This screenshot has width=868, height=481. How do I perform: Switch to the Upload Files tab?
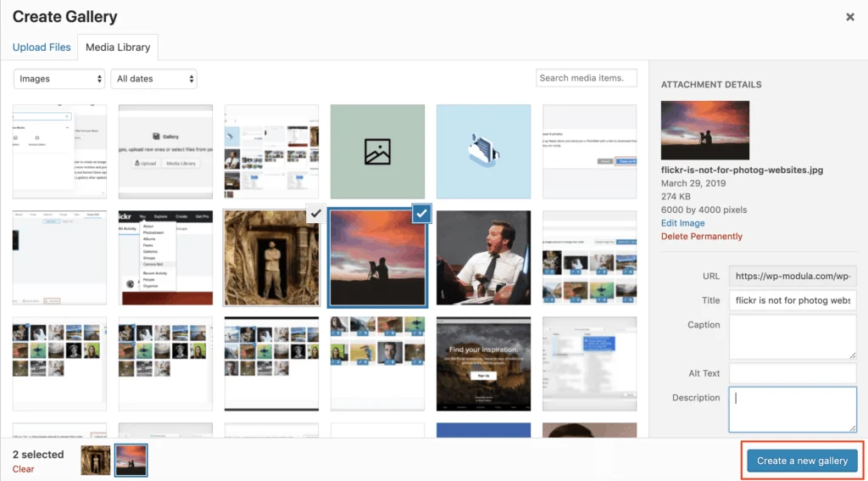tap(42, 48)
